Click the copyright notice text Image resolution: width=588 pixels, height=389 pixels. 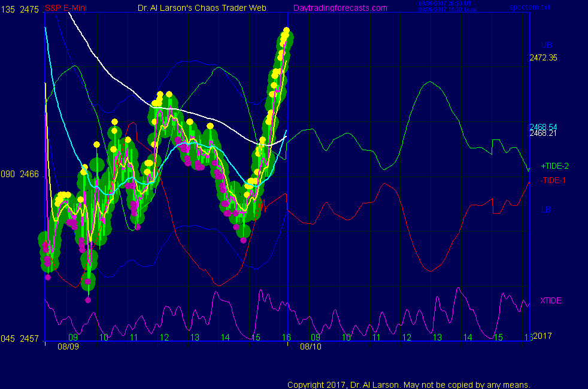point(409,385)
